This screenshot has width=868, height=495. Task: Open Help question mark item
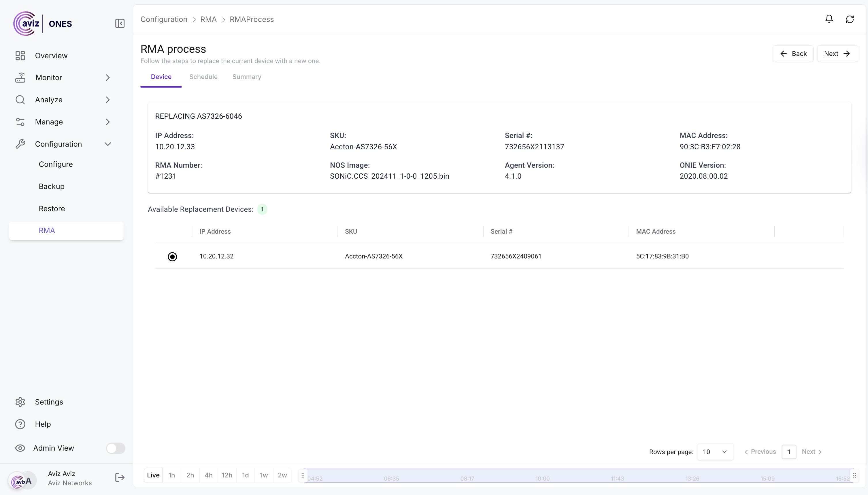pyautogui.click(x=20, y=424)
